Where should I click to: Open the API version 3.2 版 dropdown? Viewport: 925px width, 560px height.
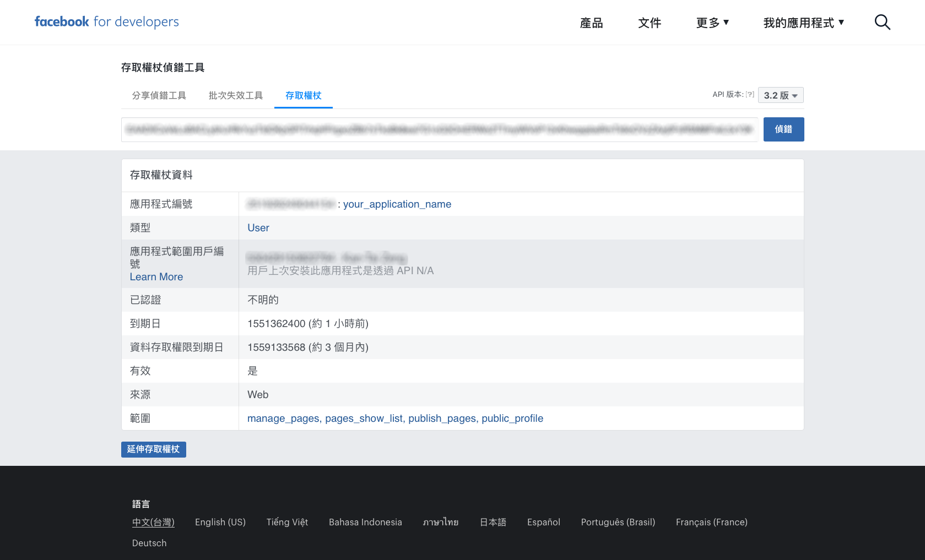point(781,95)
